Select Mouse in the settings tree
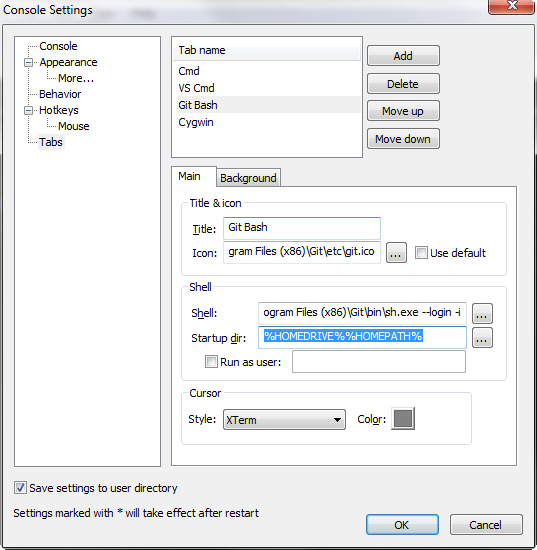The height and width of the screenshot is (550, 537). [74, 126]
